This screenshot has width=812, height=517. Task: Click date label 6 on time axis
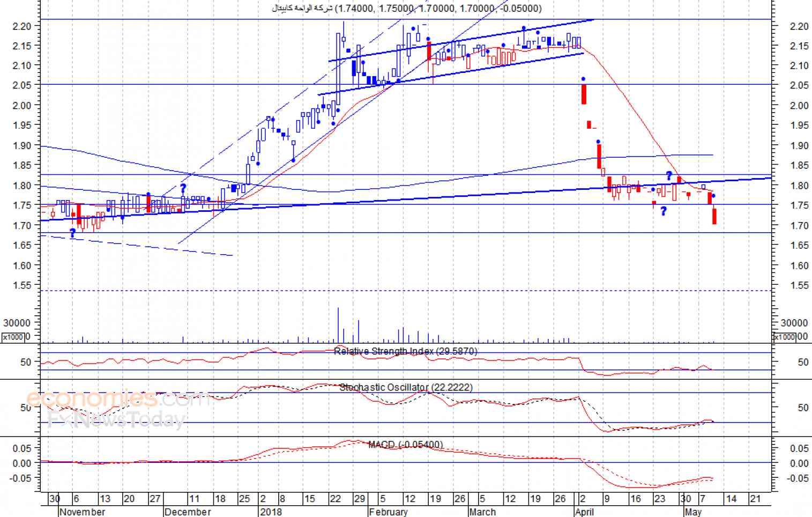(x=76, y=499)
